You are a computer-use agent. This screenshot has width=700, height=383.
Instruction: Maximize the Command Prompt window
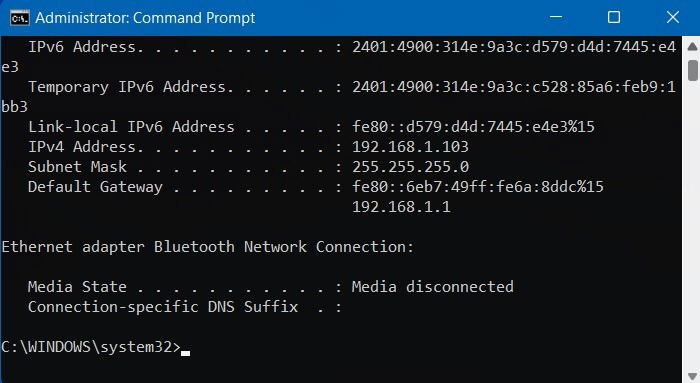click(x=614, y=17)
